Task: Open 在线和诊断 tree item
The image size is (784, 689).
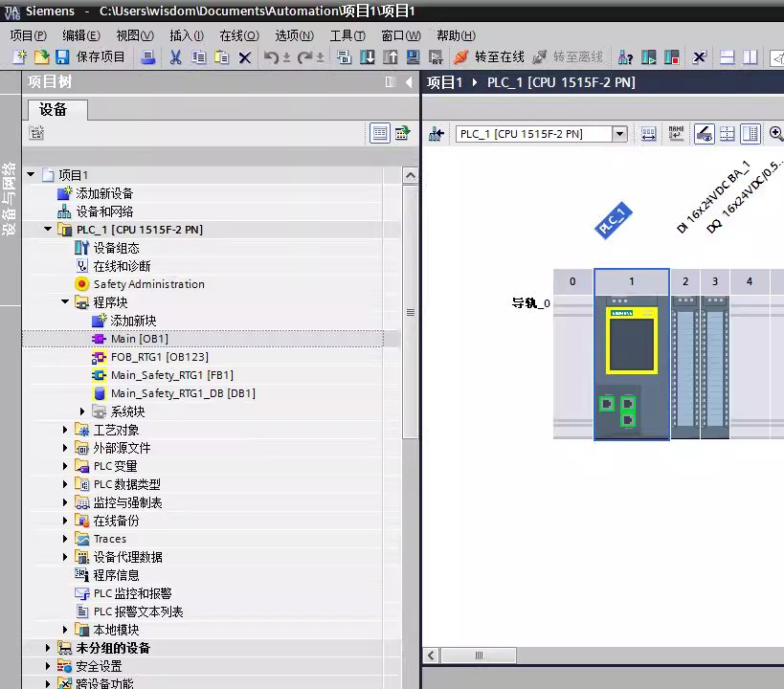Action: click(x=122, y=266)
